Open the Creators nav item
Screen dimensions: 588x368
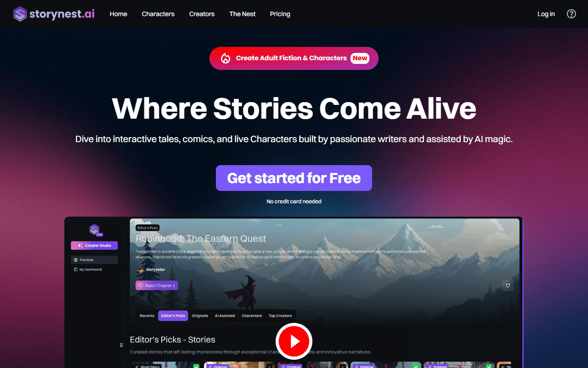pyautogui.click(x=202, y=14)
